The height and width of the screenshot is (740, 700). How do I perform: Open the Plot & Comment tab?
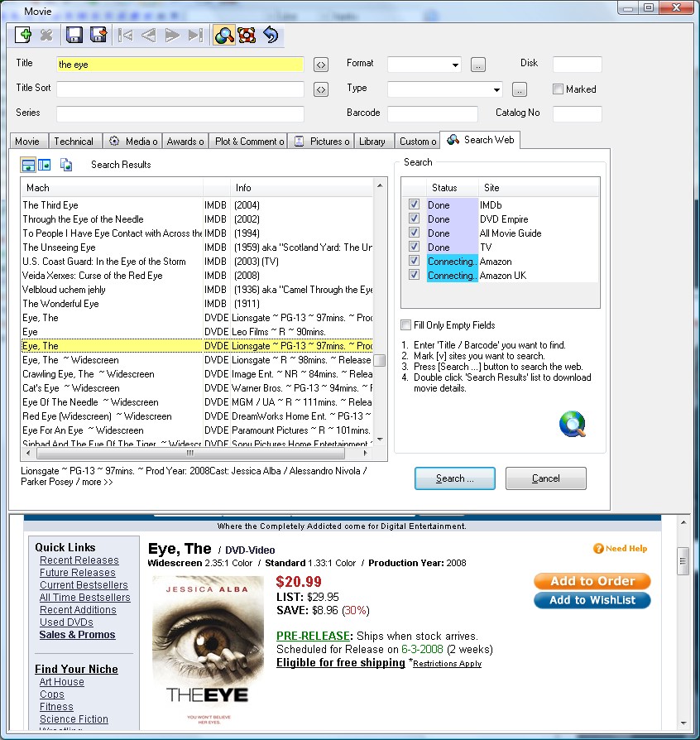[x=249, y=142]
